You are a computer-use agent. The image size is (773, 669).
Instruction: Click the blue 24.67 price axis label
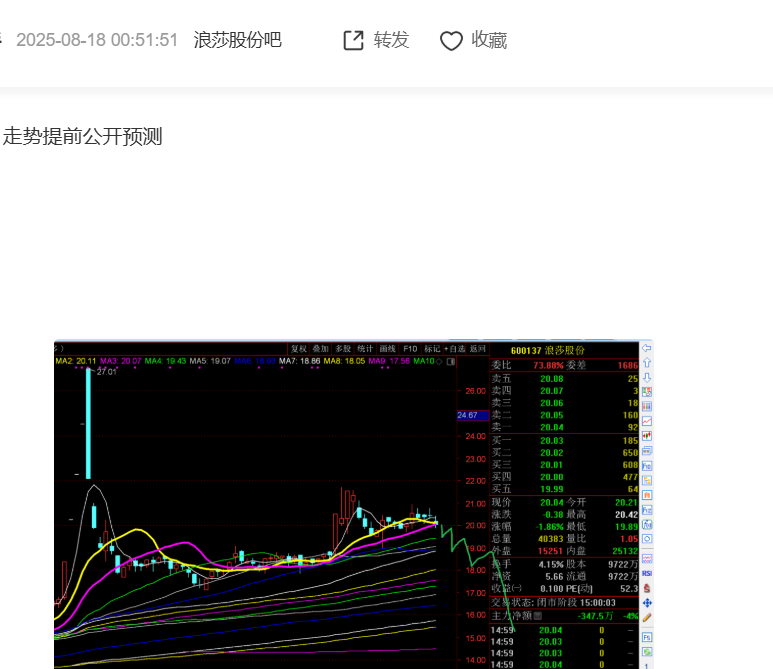[x=473, y=415]
